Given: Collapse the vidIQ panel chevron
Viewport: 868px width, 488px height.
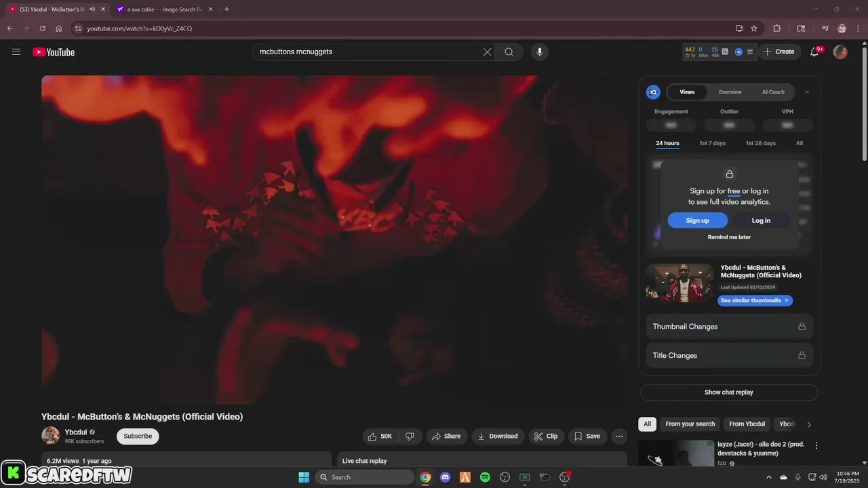Looking at the screenshot, I should tap(807, 92).
